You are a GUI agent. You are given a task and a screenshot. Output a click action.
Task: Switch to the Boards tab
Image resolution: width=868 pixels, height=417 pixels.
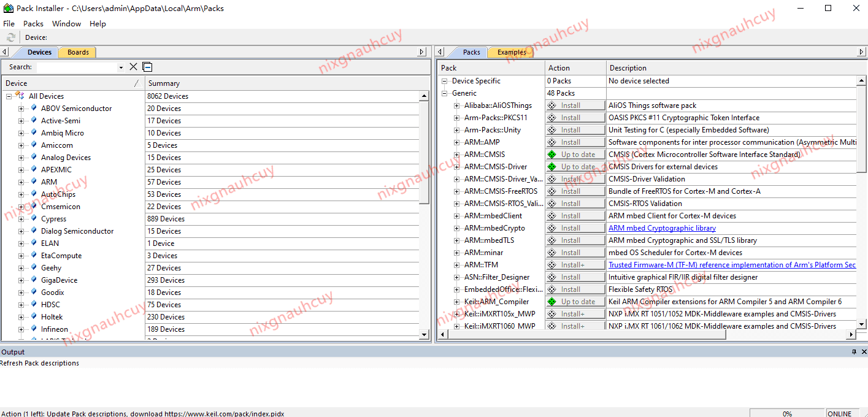pyautogui.click(x=78, y=52)
